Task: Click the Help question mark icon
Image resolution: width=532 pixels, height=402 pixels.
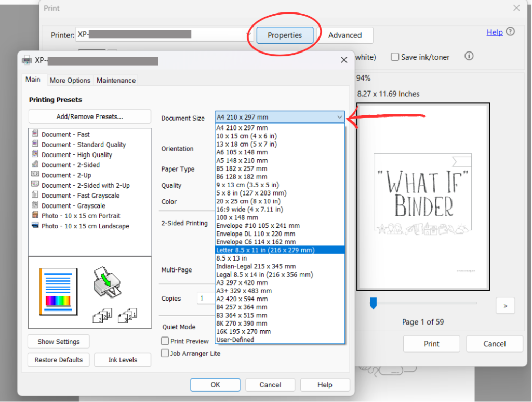Action: pos(510,32)
